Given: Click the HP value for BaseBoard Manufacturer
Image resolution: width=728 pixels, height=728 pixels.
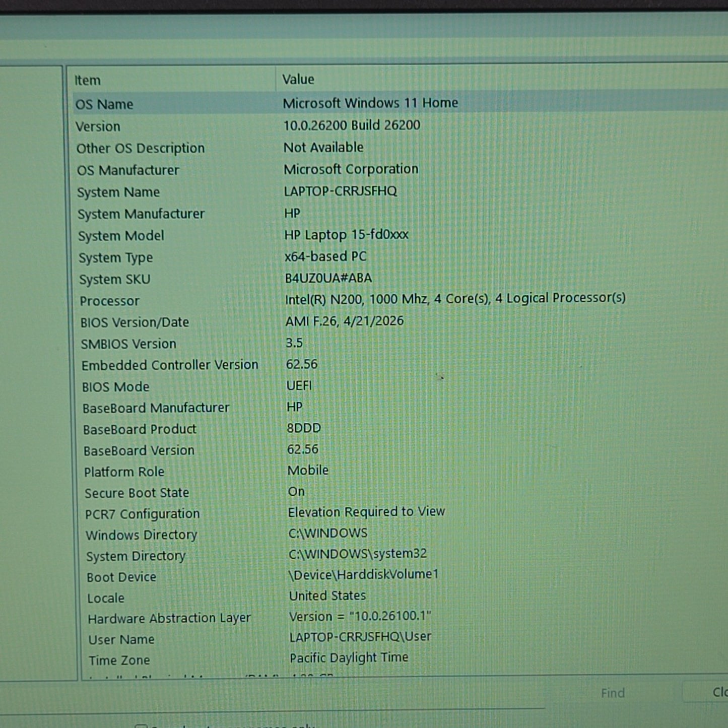Looking at the screenshot, I should click(x=295, y=407).
